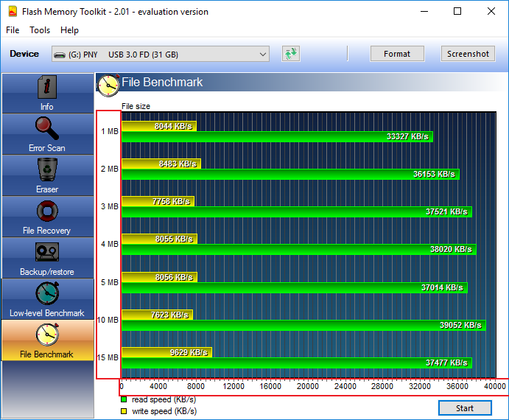Screen dimensions: 509x420
Task: Click the File Benchmark header clock icon
Action: [x=108, y=85]
